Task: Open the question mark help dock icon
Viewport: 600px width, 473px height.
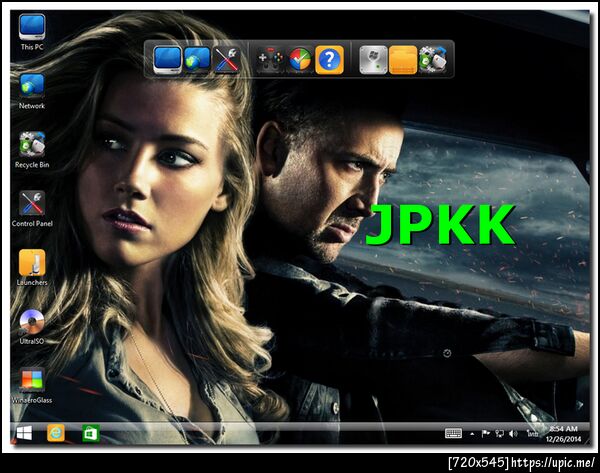Action: (x=329, y=60)
